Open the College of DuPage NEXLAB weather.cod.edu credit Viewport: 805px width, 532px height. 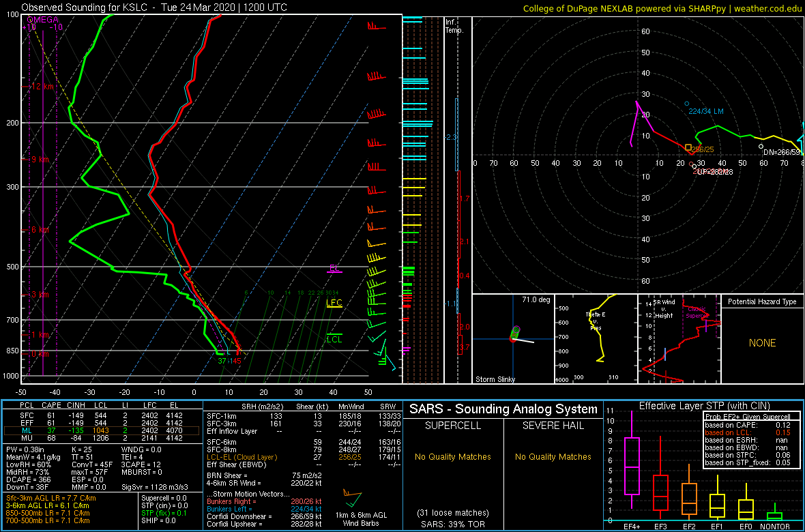point(662,8)
